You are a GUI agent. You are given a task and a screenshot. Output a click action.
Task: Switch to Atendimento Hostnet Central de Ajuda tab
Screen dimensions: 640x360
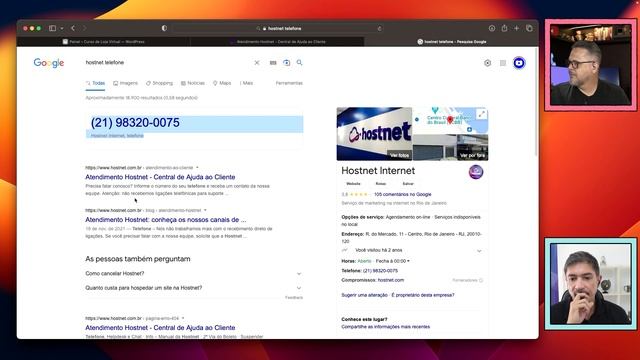pos(277,42)
